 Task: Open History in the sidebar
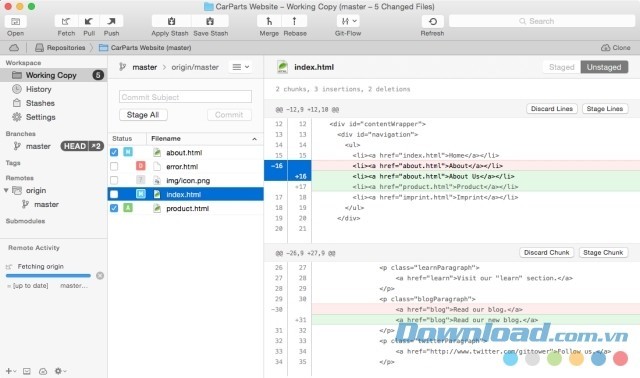39,89
